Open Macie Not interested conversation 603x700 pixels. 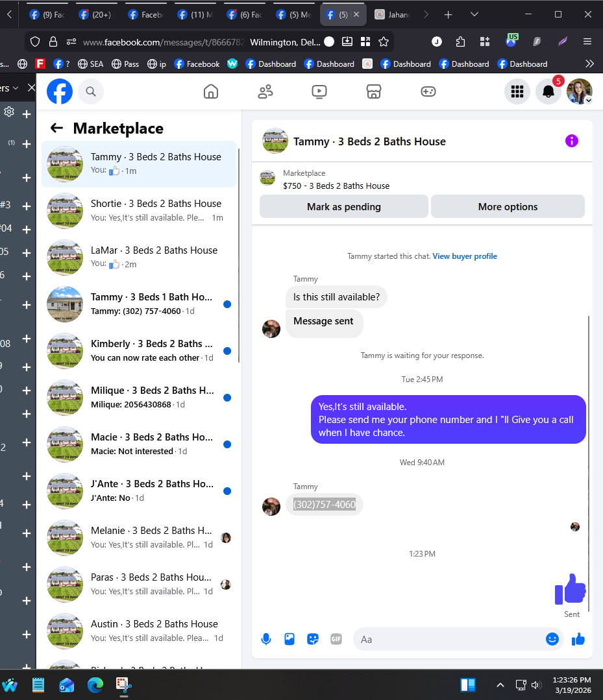(x=139, y=444)
